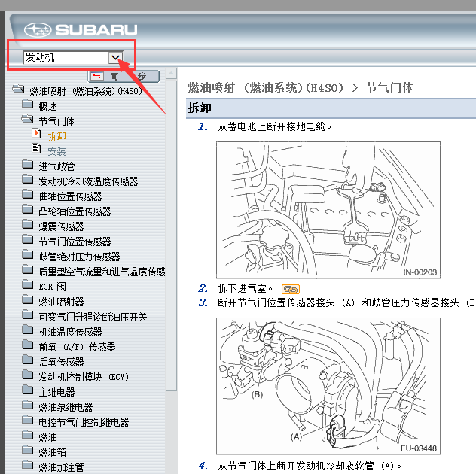Click the open folder icon of 节气门体

27,119
